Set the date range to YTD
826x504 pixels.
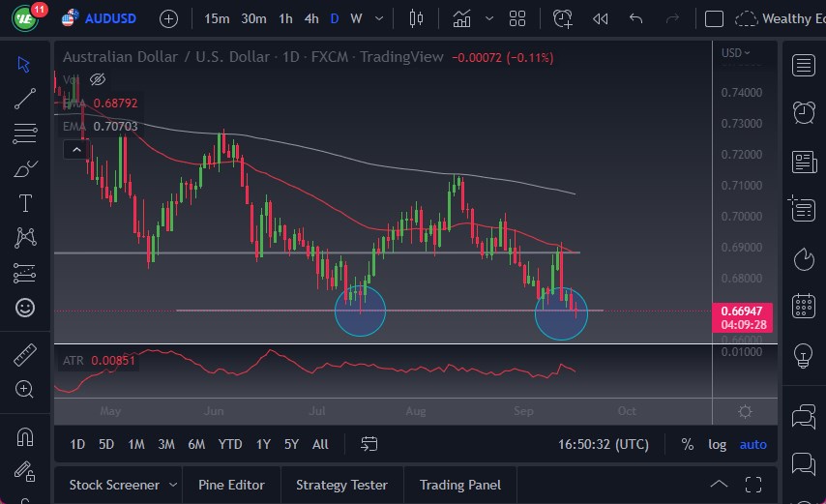(230, 444)
